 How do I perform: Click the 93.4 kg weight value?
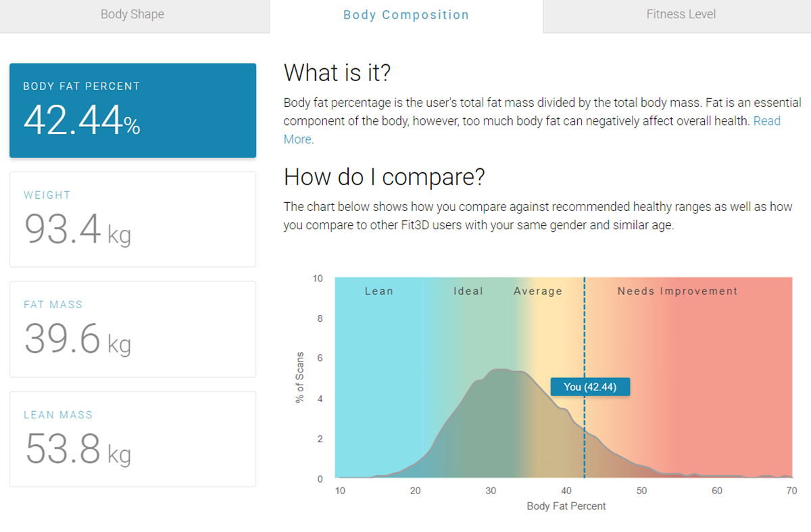pos(78,229)
